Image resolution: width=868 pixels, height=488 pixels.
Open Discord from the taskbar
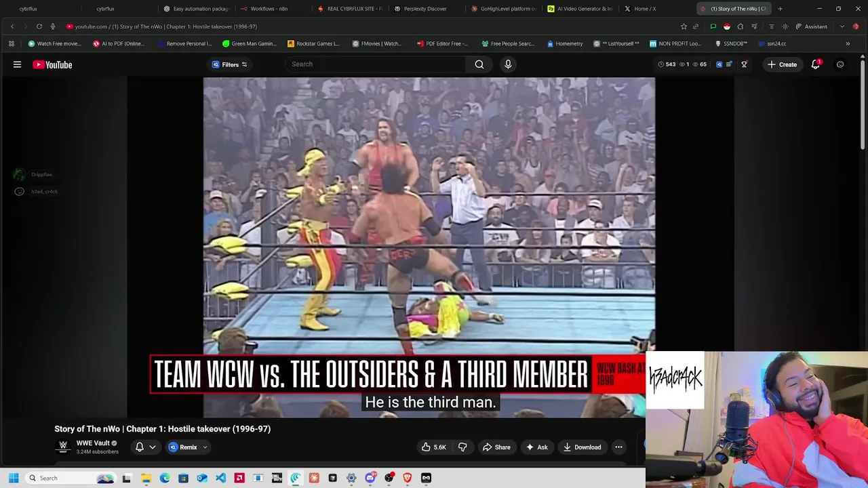(370, 478)
